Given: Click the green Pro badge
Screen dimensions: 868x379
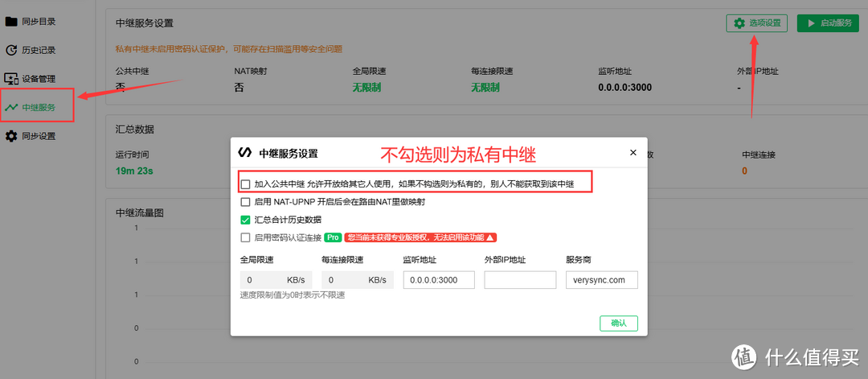Looking at the screenshot, I should click(333, 237).
